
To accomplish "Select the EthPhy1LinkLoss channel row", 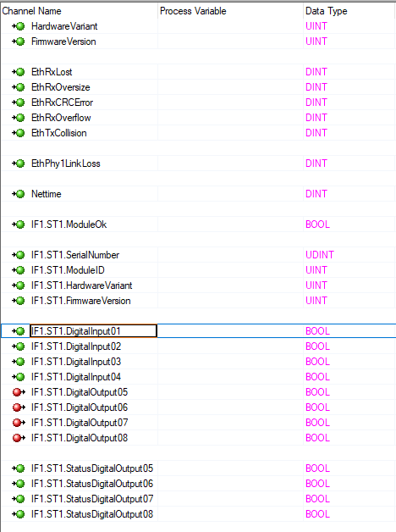I will [x=198, y=163].
